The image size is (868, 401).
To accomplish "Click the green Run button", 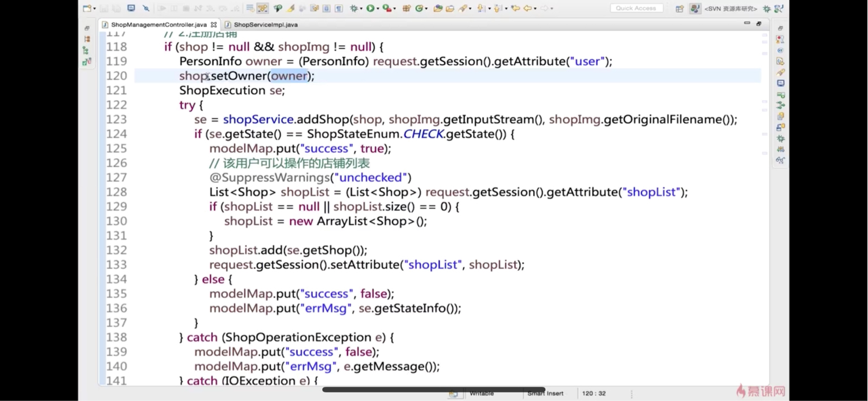I will (370, 8).
